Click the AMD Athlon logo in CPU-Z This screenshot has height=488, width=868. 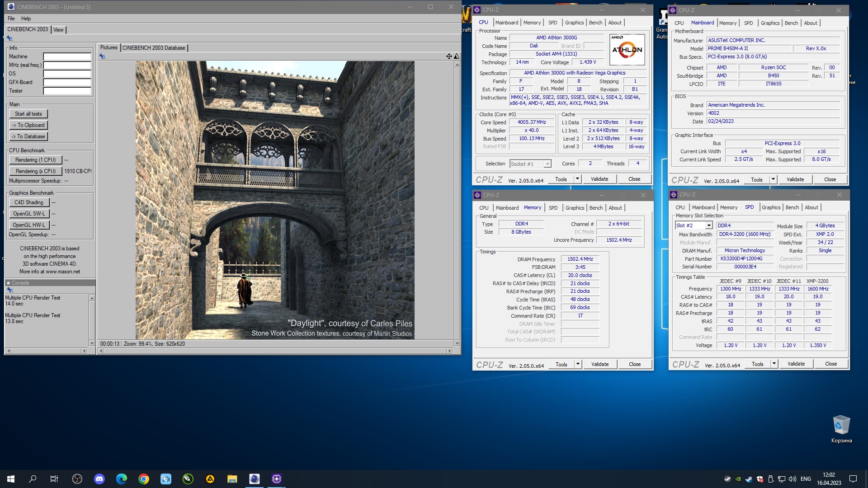point(627,50)
